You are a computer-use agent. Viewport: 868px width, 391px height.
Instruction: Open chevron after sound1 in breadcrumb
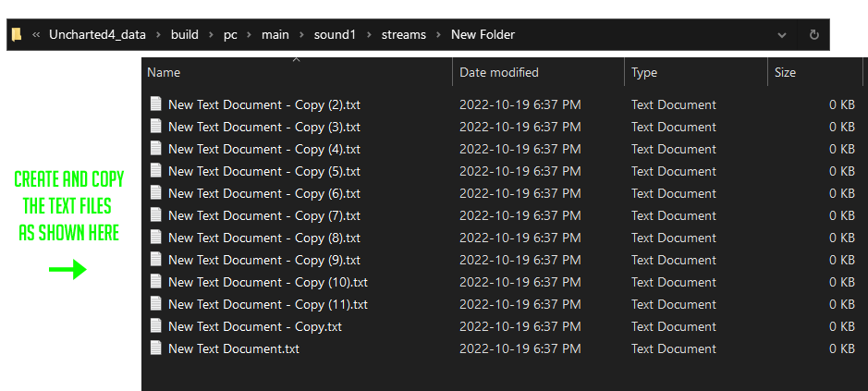point(370,35)
